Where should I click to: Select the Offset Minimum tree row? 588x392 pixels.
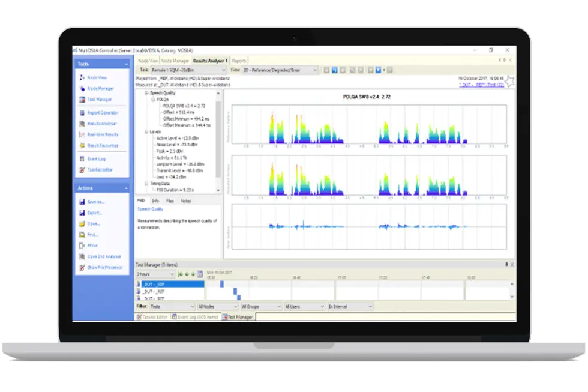[x=187, y=119]
